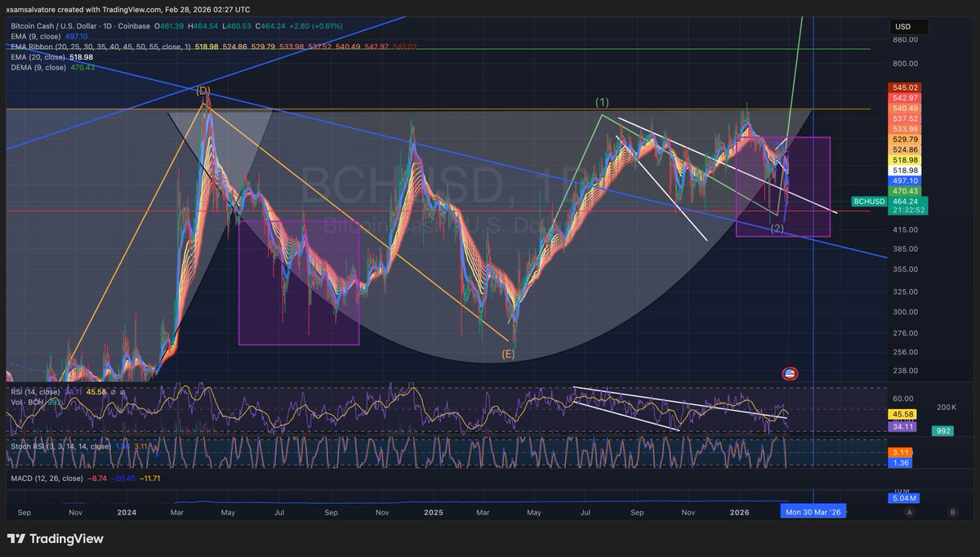
Task: Select the RSI (14, close) legend
Action: [x=37, y=392]
